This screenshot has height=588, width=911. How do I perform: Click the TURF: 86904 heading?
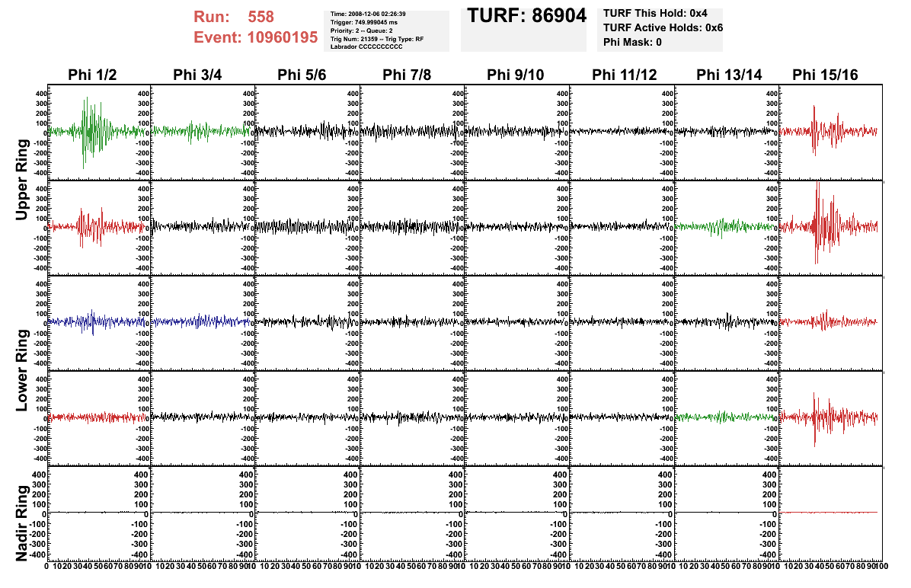pyautogui.click(x=526, y=16)
